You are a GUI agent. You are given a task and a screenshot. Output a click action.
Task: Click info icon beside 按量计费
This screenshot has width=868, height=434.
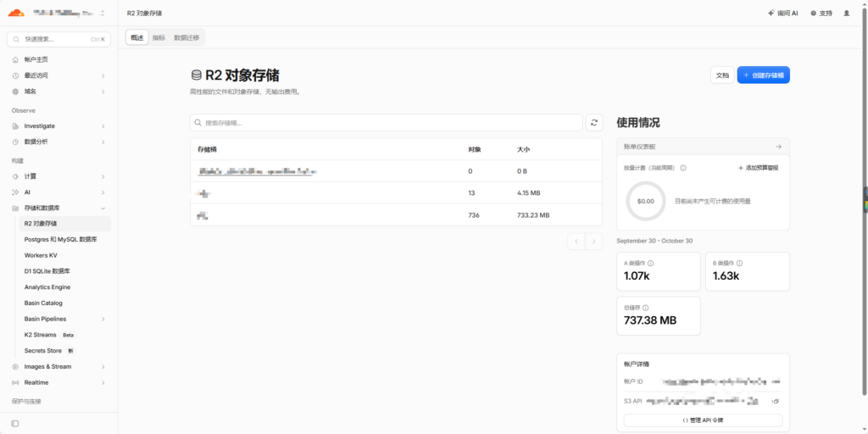click(683, 168)
